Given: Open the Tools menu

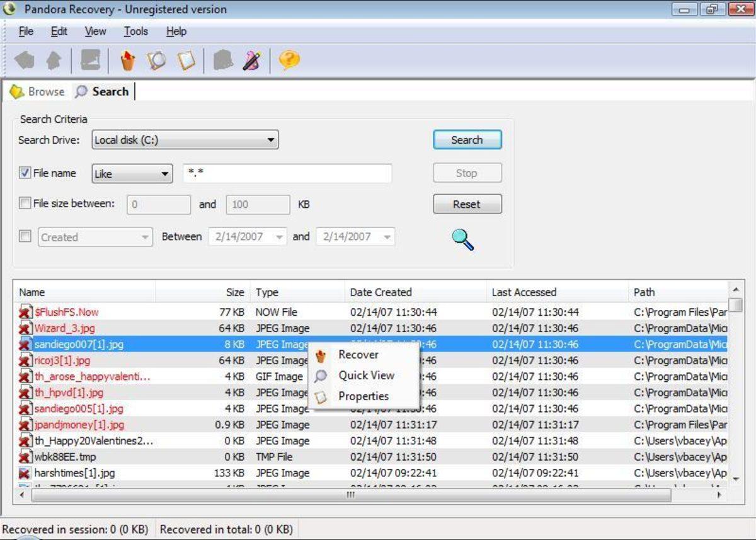Looking at the screenshot, I should pos(135,31).
